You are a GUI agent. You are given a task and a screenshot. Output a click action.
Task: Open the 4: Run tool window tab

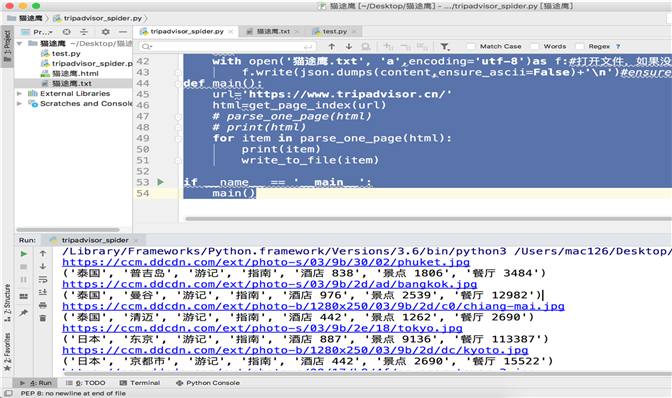36,383
